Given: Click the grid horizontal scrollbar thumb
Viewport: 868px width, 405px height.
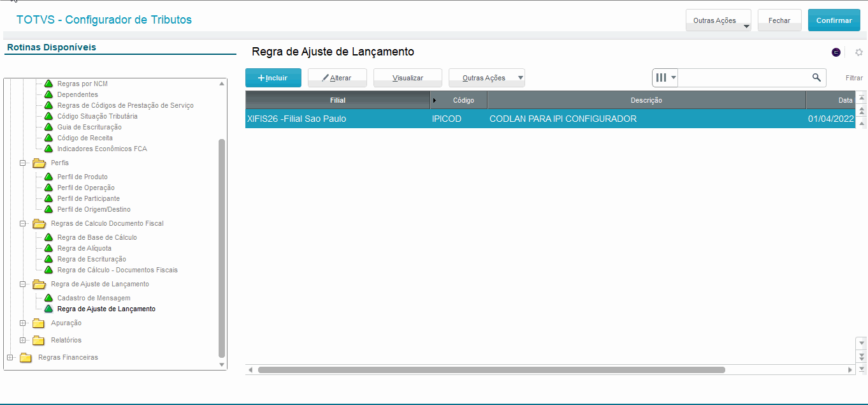Looking at the screenshot, I should (491, 370).
